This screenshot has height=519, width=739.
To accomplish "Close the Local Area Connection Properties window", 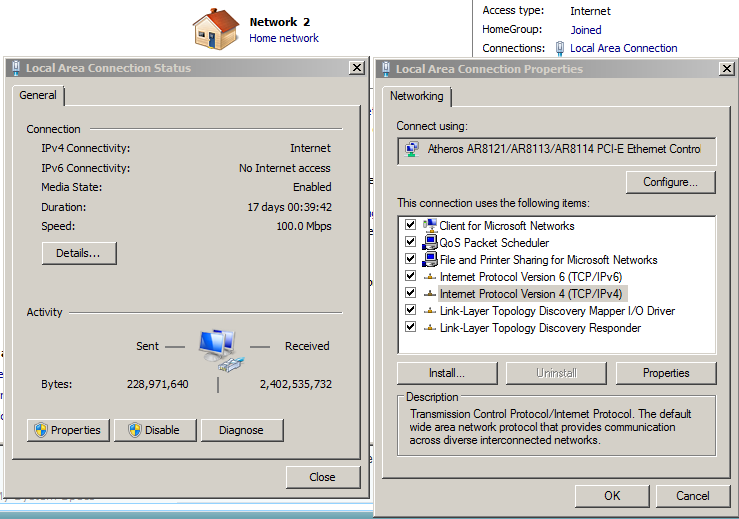I will pyautogui.click(x=727, y=69).
